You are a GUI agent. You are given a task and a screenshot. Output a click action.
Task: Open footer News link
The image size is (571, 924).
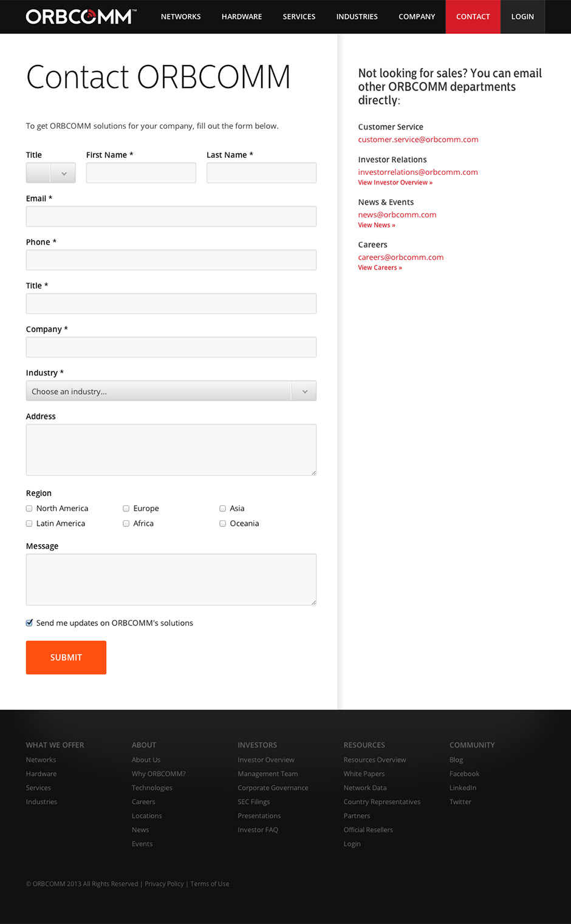(140, 830)
